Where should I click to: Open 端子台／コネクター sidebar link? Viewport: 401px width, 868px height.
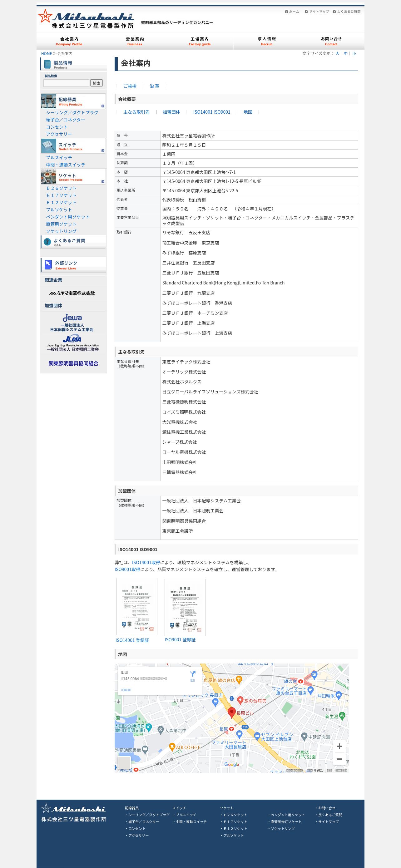point(65,120)
